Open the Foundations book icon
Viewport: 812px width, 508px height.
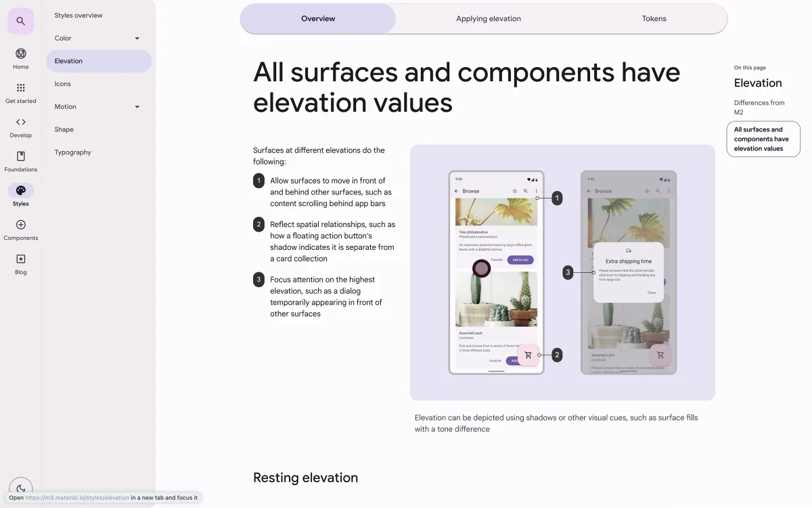(x=20, y=156)
